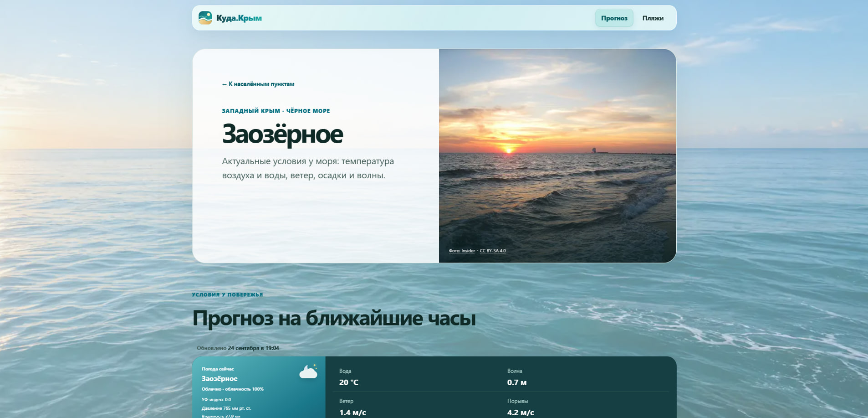
Task: Click the Ветер label
Action: (x=346, y=401)
